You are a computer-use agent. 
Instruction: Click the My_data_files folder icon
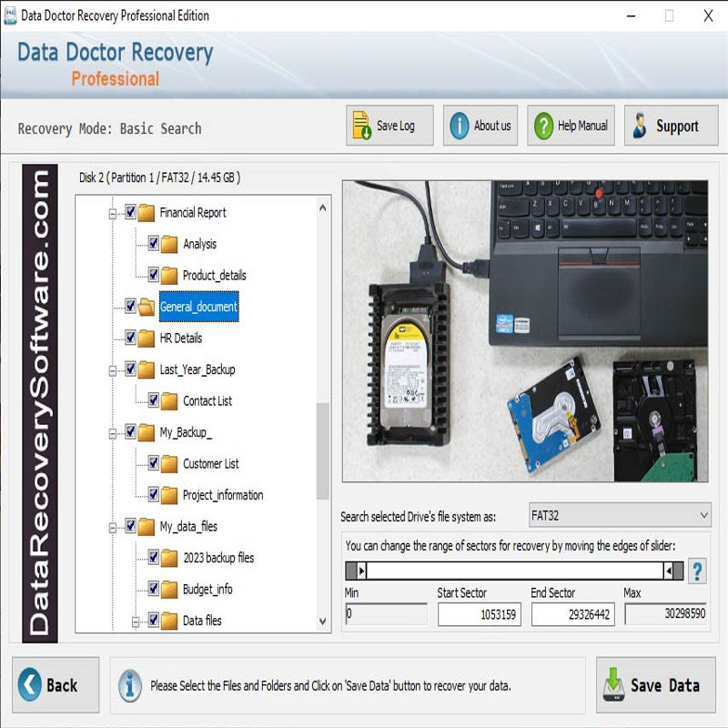[146, 527]
